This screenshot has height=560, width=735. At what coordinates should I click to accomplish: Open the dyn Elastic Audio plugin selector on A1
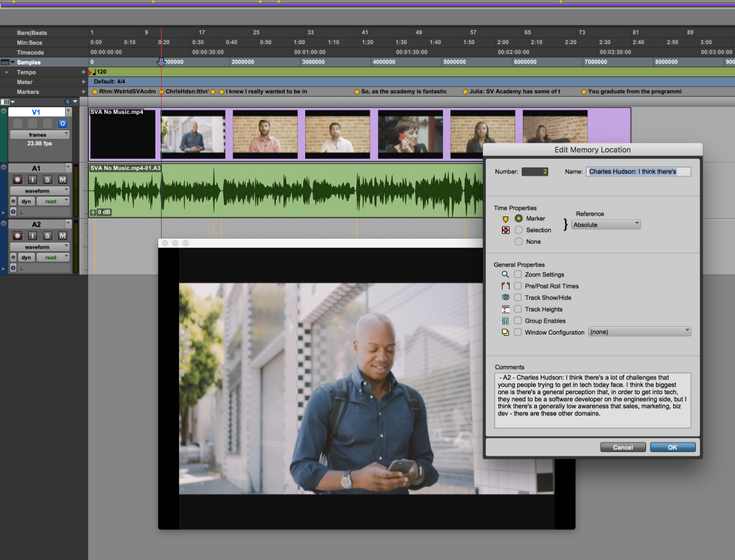[x=26, y=202]
